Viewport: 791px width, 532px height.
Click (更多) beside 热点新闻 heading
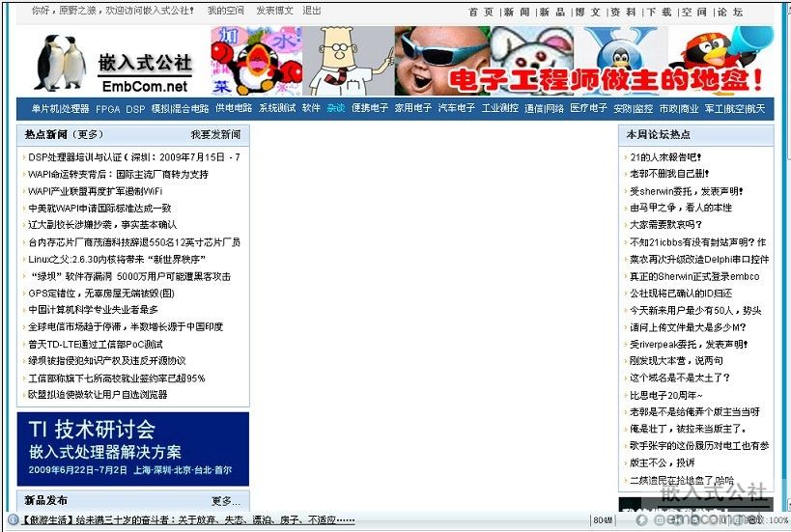[87, 134]
